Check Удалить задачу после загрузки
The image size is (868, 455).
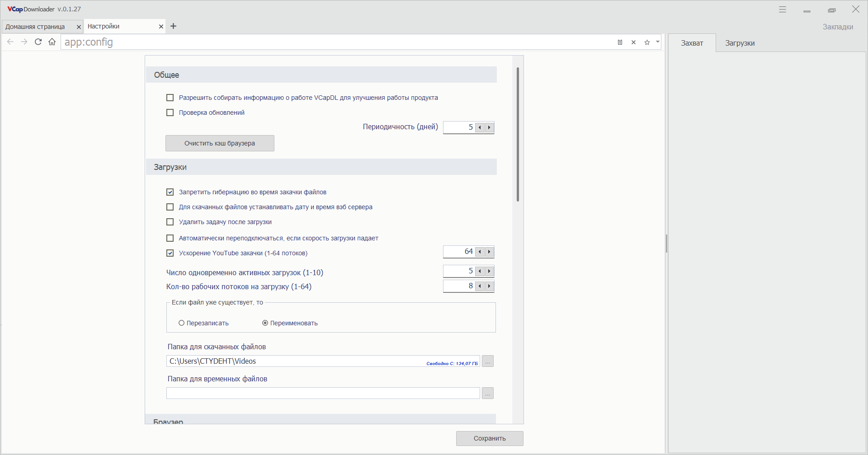pos(170,222)
